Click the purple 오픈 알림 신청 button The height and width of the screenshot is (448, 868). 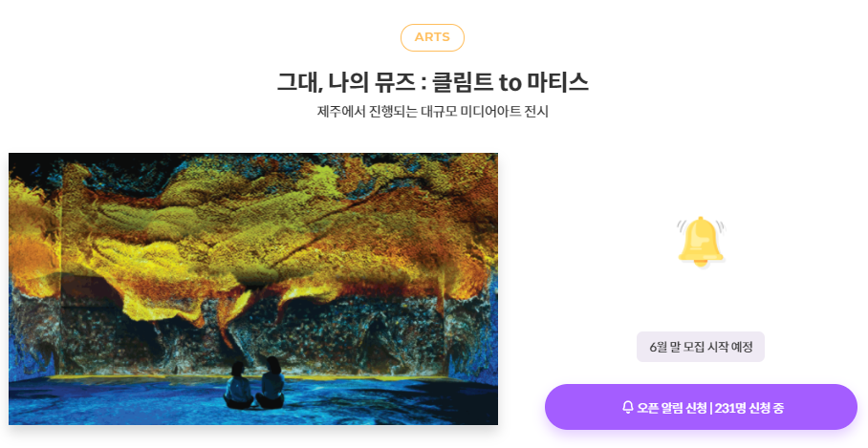pyautogui.click(x=701, y=407)
